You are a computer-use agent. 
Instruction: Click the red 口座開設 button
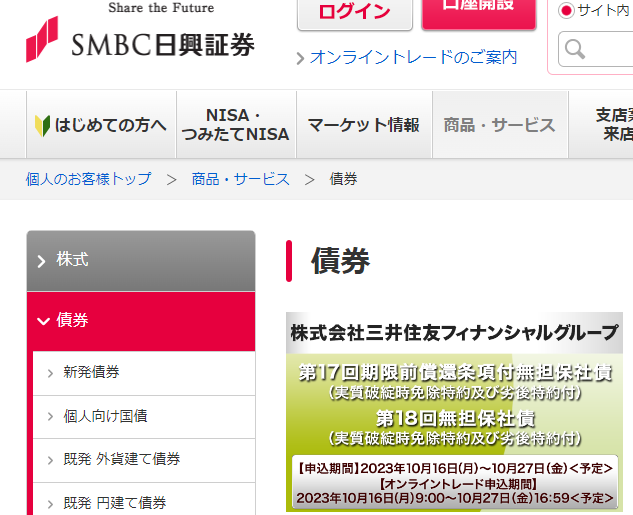point(479,13)
